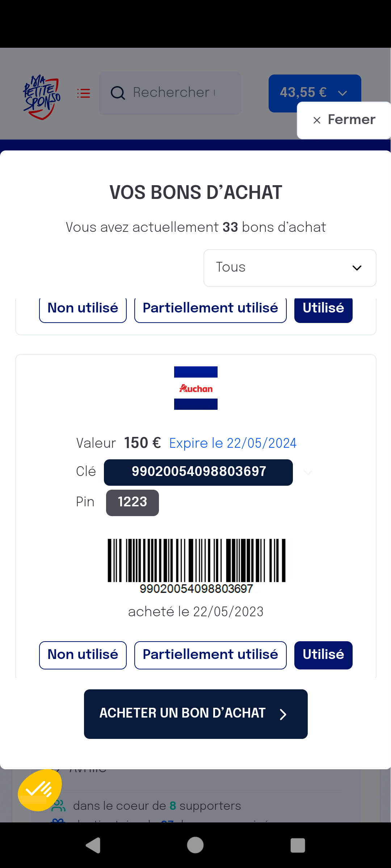The width and height of the screenshot is (391, 868).
Task: Tap the Ma Petite Sponso logo
Action: pyautogui.click(x=42, y=97)
